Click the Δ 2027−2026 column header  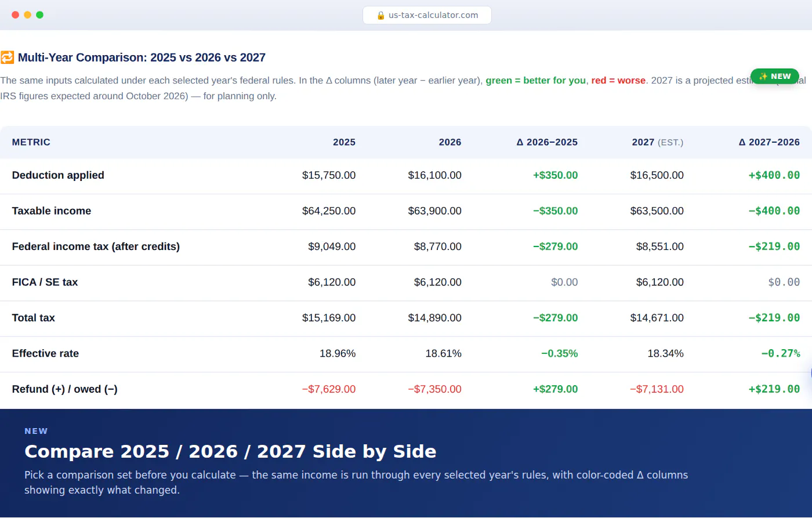point(769,142)
